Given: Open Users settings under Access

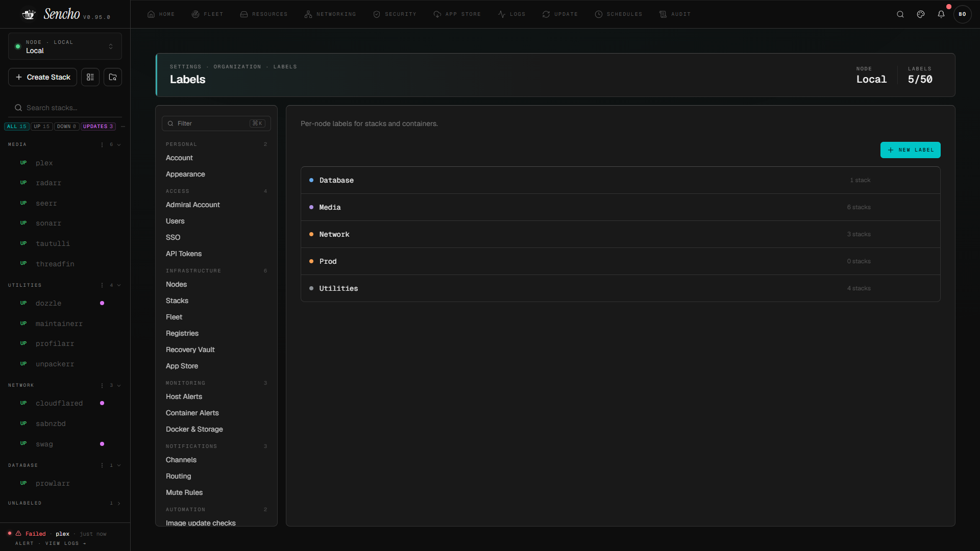Looking at the screenshot, I should click(175, 221).
